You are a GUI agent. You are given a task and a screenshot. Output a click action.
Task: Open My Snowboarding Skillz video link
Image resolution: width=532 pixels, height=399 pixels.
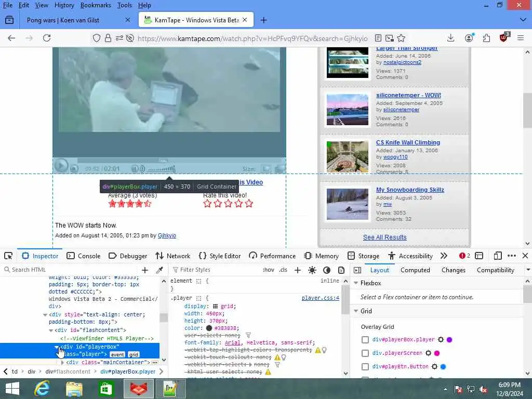(x=410, y=190)
